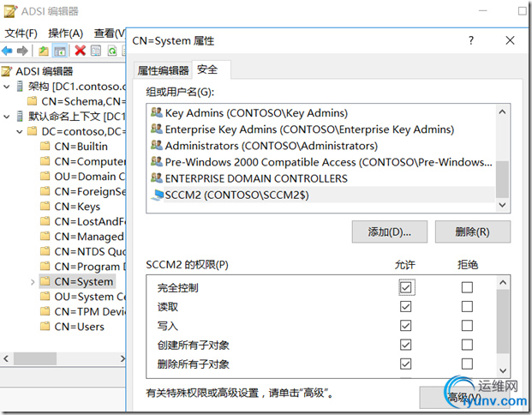Select CN=NTDS Quotas tree item

tap(90, 251)
